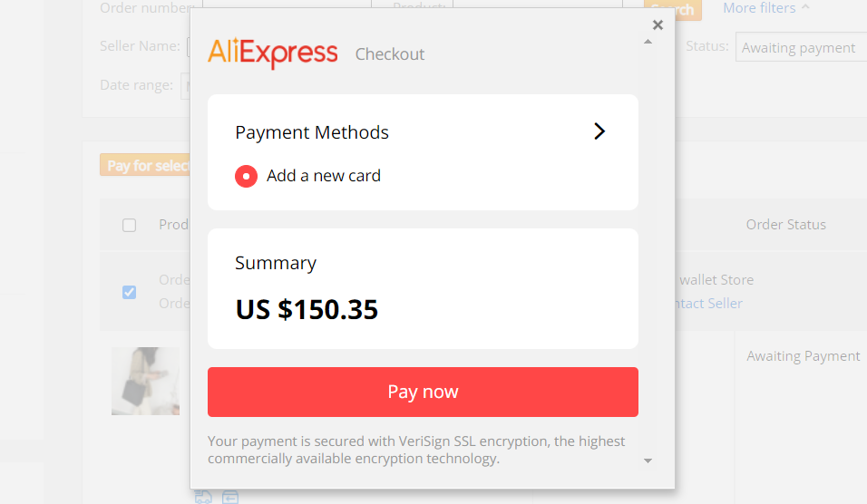Image resolution: width=867 pixels, height=504 pixels.
Task: Close the AliExpress checkout dialog
Action: pyautogui.click(x=658, y=24)
